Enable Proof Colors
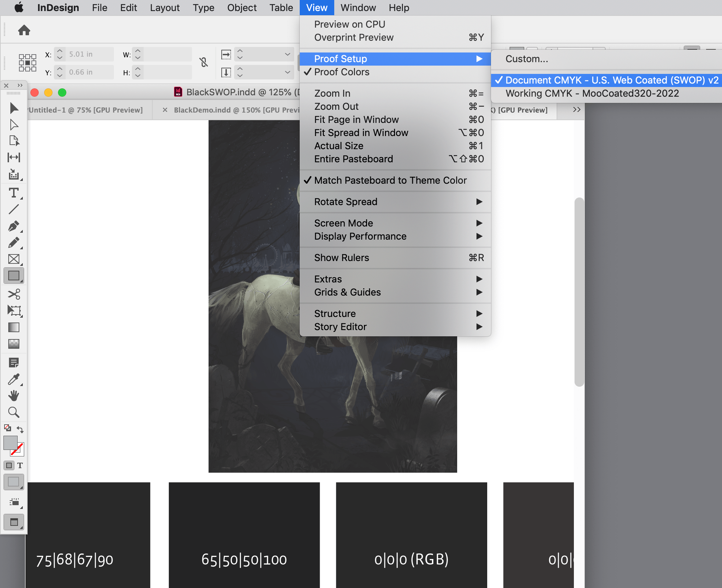The image size is (722, 588). pyautogui.click(x=342, y=72)
